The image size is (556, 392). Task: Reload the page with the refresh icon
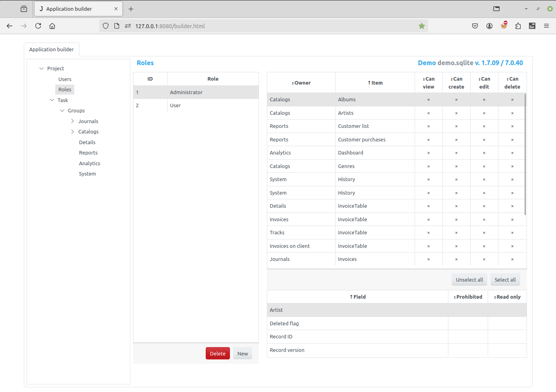[38, 26]
